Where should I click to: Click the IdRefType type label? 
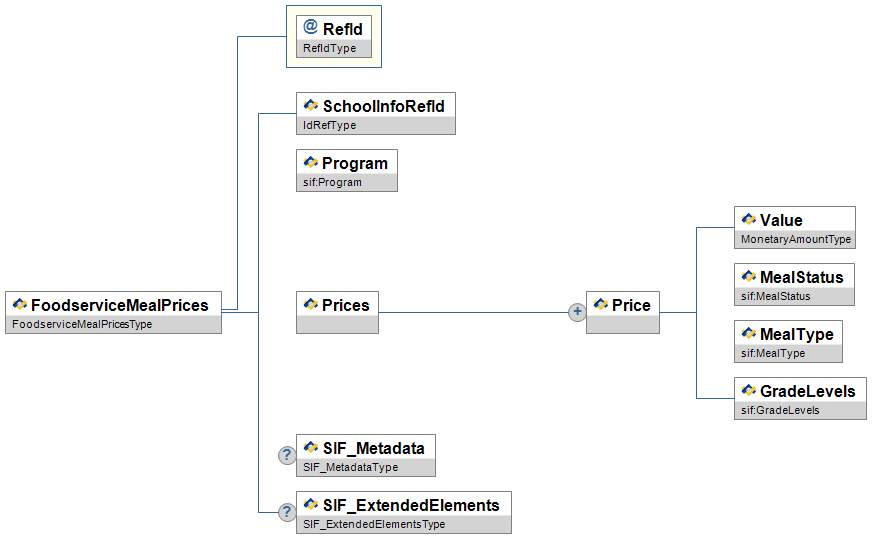329,125
